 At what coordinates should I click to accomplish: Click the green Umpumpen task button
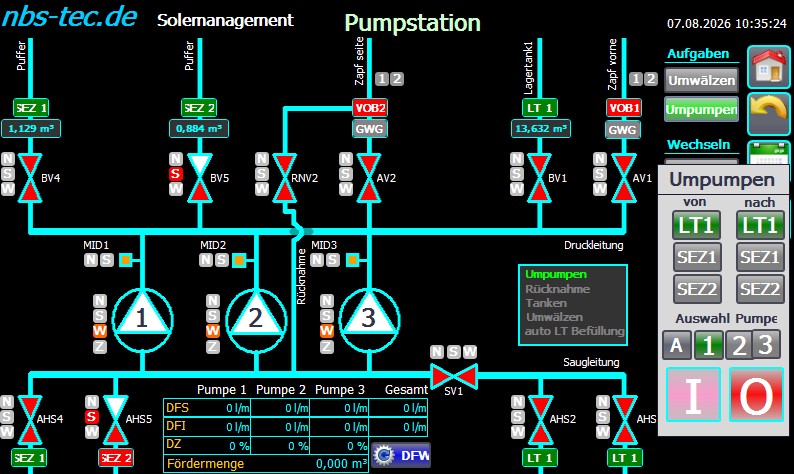tap(701, 109)
